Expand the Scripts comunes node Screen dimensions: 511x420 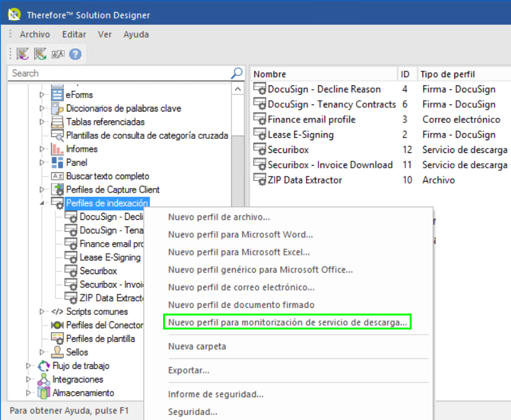(x=41, y=312)
